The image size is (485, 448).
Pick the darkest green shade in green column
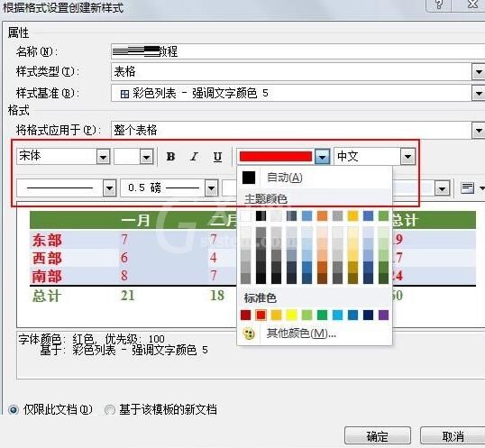[383, 279]
